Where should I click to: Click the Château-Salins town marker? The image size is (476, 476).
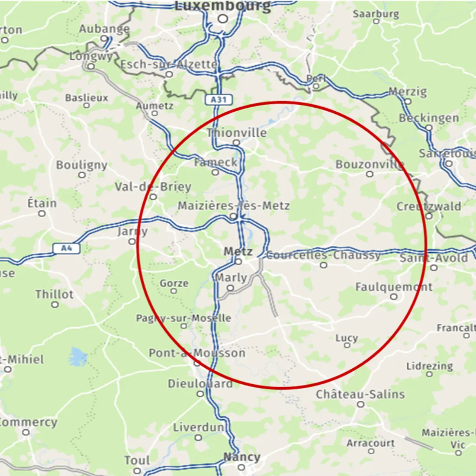360,404
